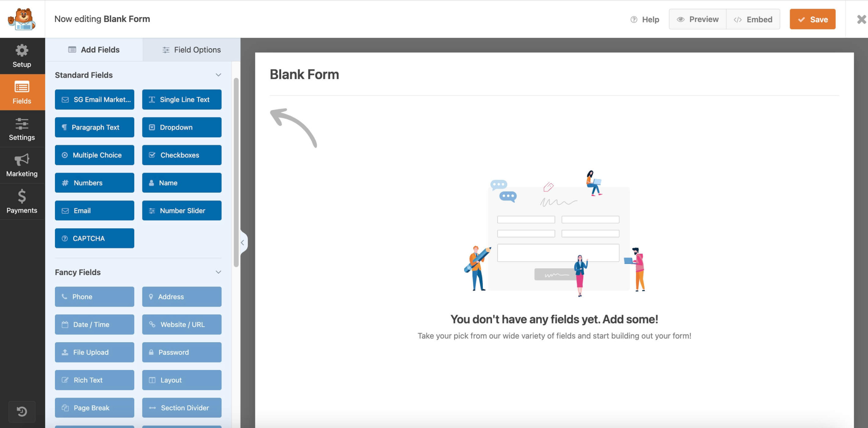This screenshot has width=868, height=428.
Task: Open Help documentation
Action: [x=645, y=19]
